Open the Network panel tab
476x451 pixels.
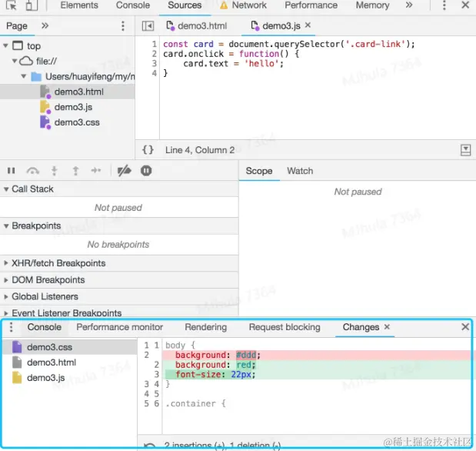pyautogui.click(x=244, y=5)
